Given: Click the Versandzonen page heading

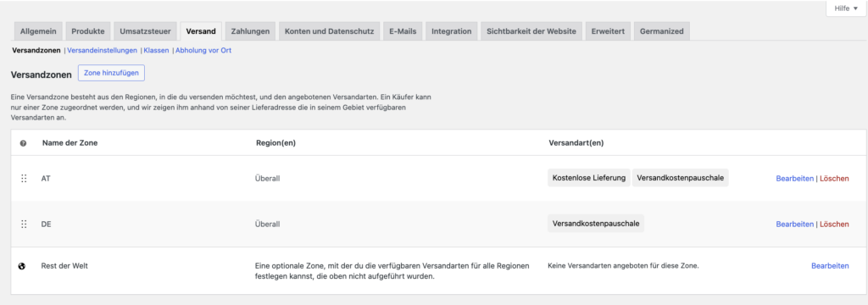Looking at the screenshot, I should point(42,75).
